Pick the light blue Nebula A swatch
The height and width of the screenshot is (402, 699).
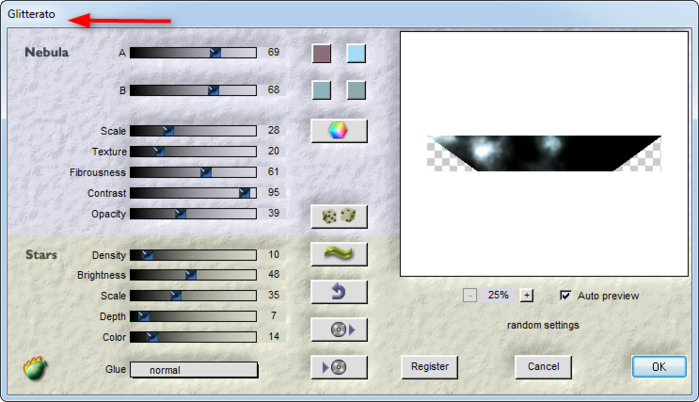(356, 53)
